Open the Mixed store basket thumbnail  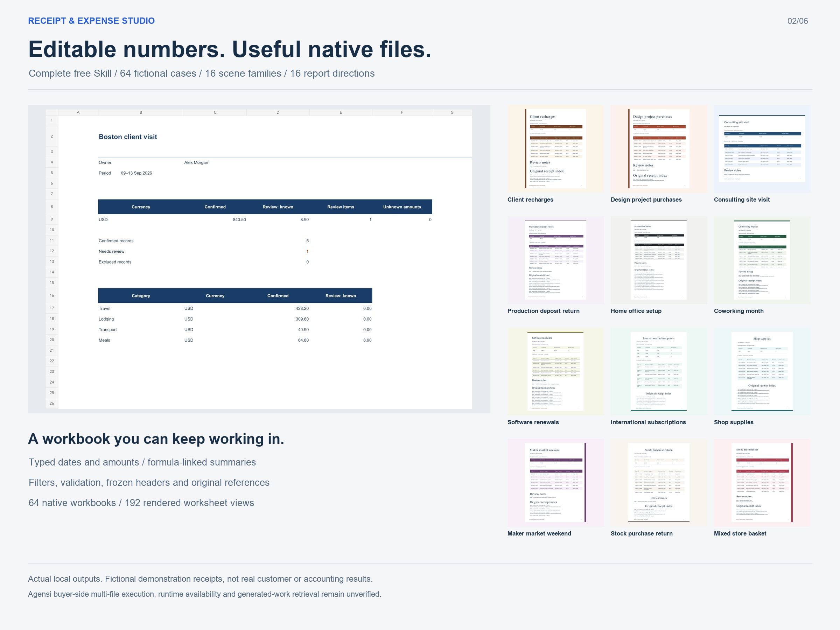click(762, 483)
